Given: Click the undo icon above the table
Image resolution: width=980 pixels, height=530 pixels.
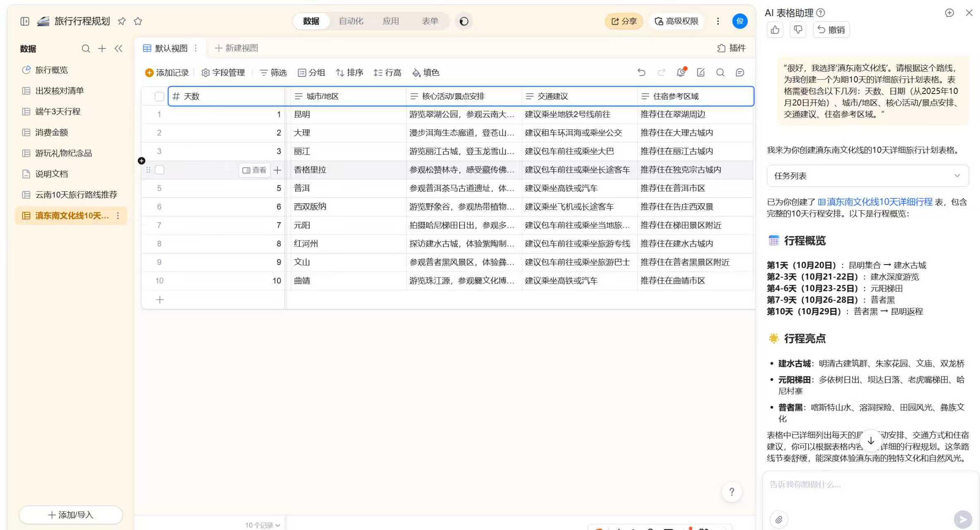Looking at the screenshot, I should tap(642, 72).
